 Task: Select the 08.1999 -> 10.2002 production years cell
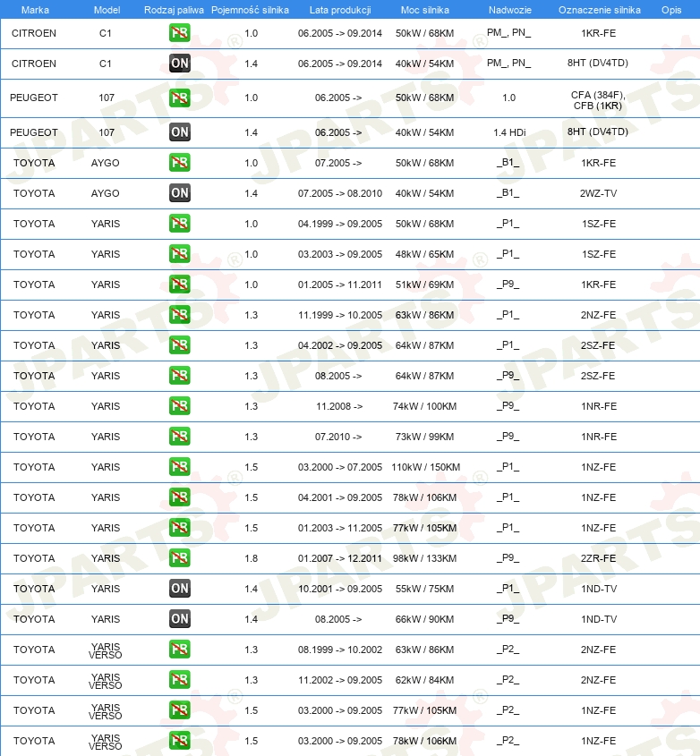pyautogui.click(x=340, y=649)
